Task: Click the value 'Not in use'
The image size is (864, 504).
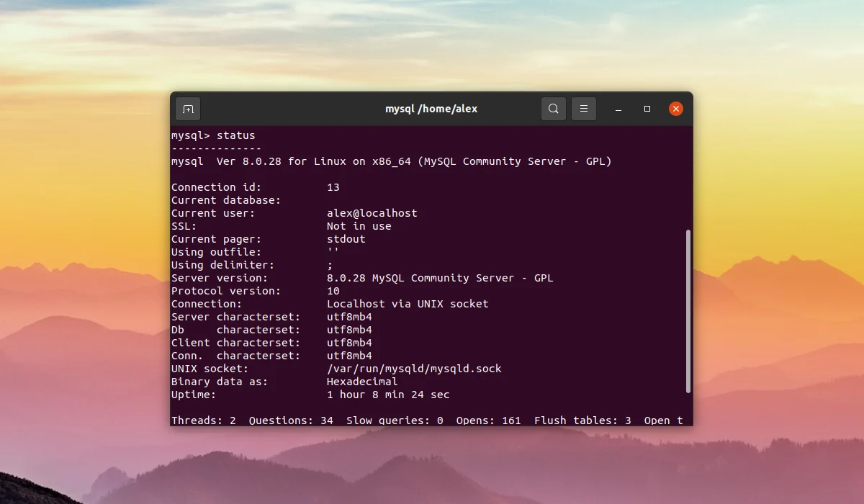Action: click(x=359, y=226)
